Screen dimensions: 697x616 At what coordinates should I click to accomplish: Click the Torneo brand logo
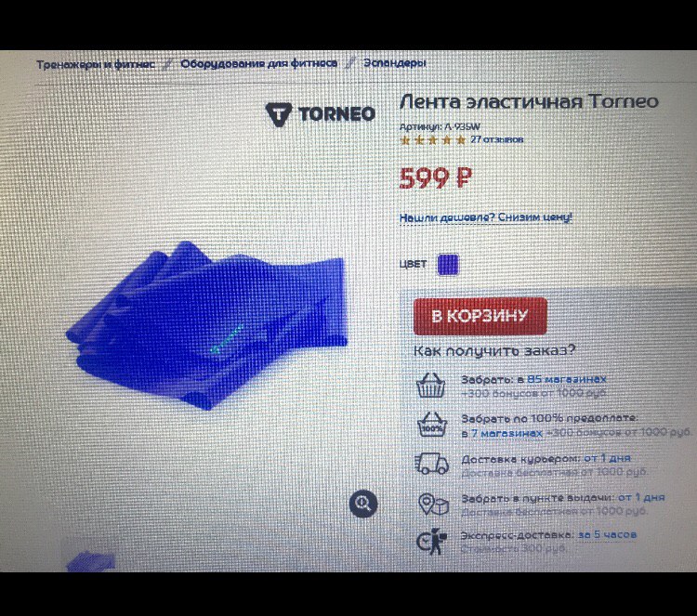(x=321, y=114)
